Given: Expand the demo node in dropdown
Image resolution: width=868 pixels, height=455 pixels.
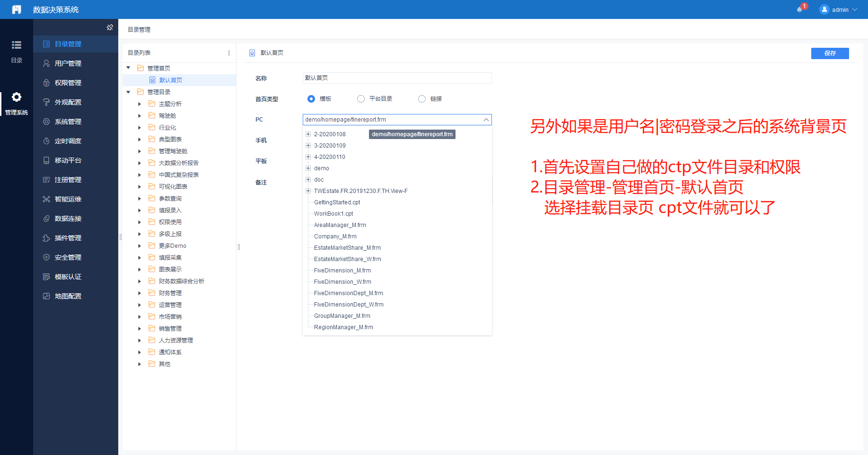Looking at the screenshot, I should (x=308, y=168).
